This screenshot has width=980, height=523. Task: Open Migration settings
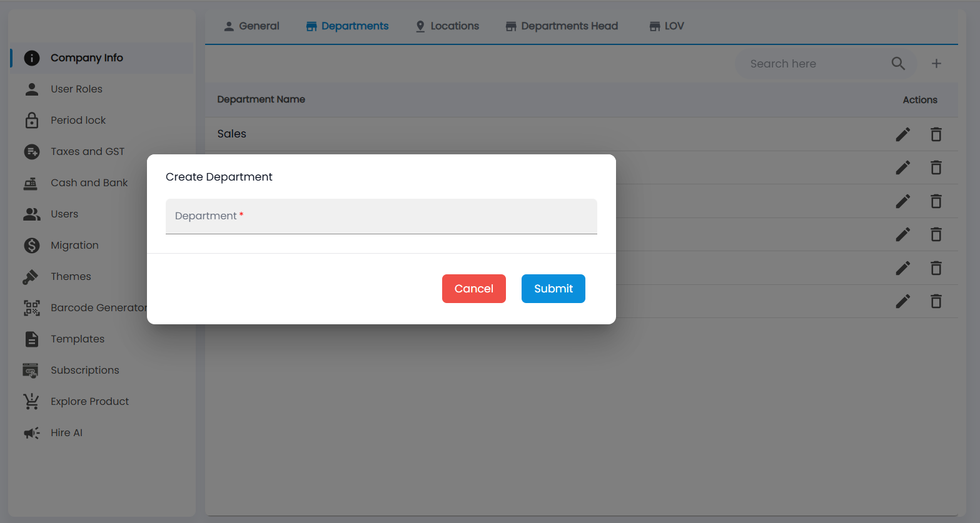79,246
